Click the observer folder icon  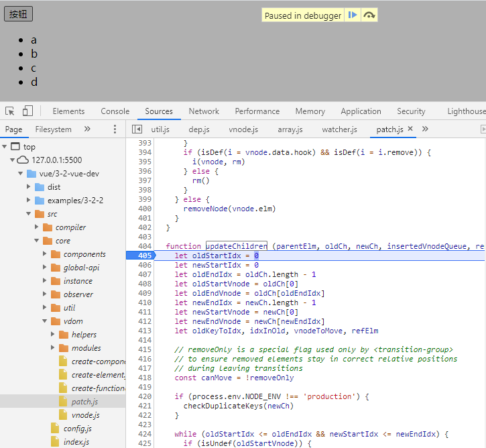tap(56, 294)
